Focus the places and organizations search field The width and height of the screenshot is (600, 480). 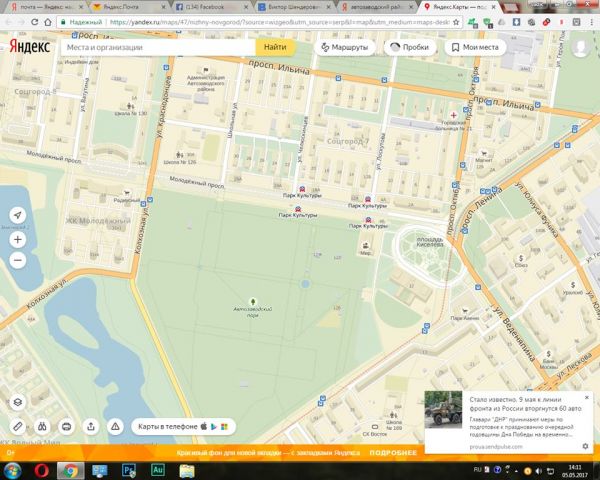(158, 47)
